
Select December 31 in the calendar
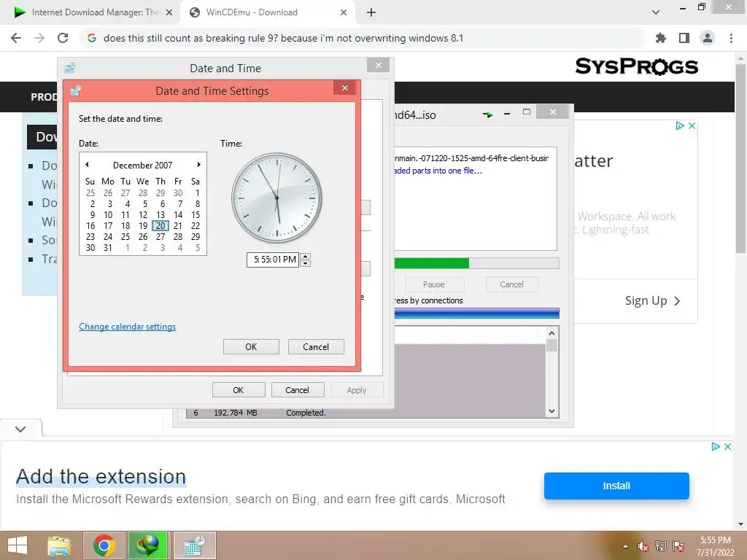point(108,248)
